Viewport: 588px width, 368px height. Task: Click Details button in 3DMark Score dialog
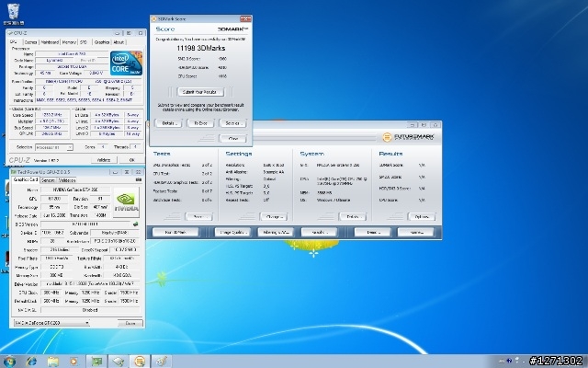168,123
